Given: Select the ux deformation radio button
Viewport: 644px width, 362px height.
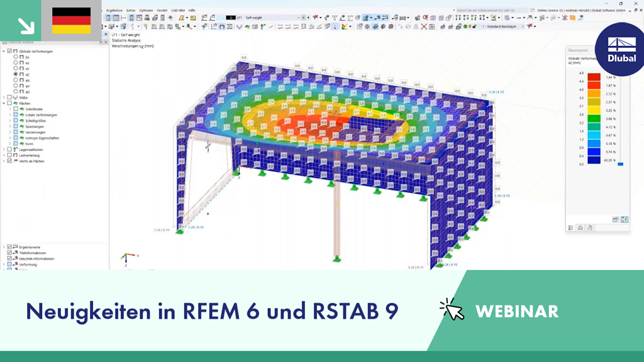Looking at the screenshot, I should click(x=16, y=63).
